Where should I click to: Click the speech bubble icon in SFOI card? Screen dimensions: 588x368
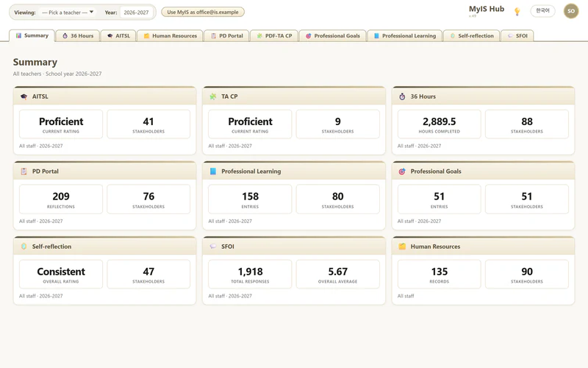(213, 247)
